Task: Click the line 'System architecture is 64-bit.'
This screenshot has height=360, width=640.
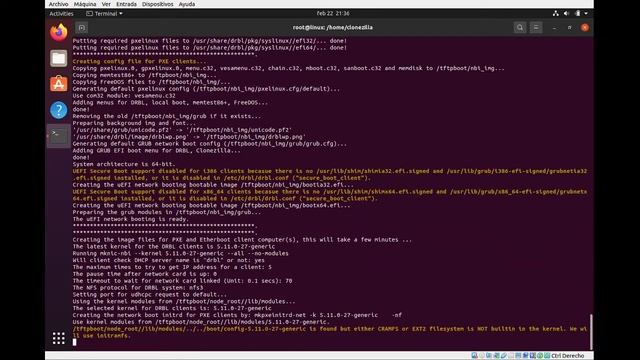Action: point(124,164)
